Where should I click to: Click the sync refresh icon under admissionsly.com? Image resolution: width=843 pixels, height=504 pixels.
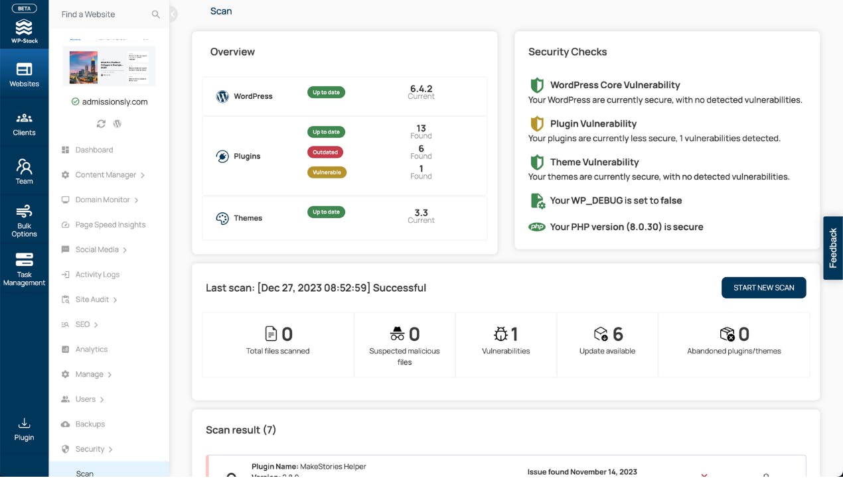click(x=101, y=124)
